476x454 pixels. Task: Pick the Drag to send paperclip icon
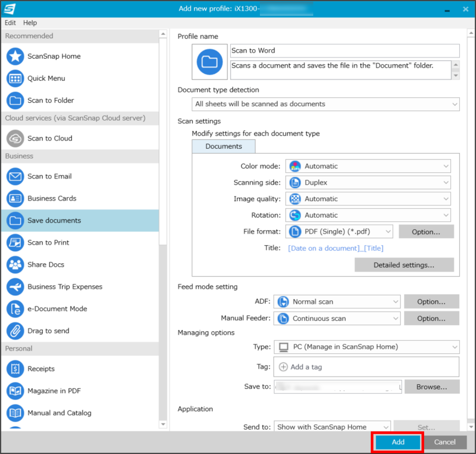click(15, 331)
